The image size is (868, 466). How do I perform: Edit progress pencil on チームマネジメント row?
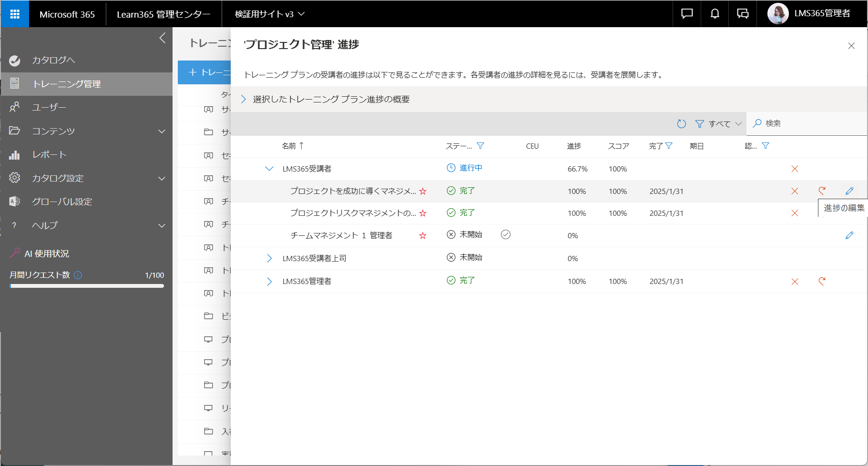click(x=849, y=235)
